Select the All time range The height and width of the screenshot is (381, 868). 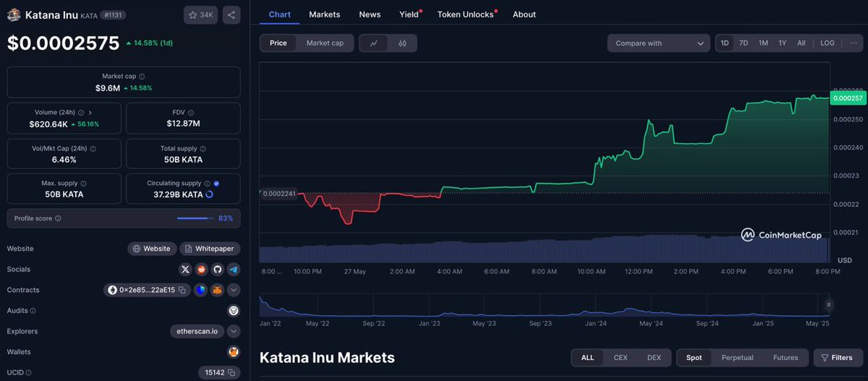[x=801, y=43]
